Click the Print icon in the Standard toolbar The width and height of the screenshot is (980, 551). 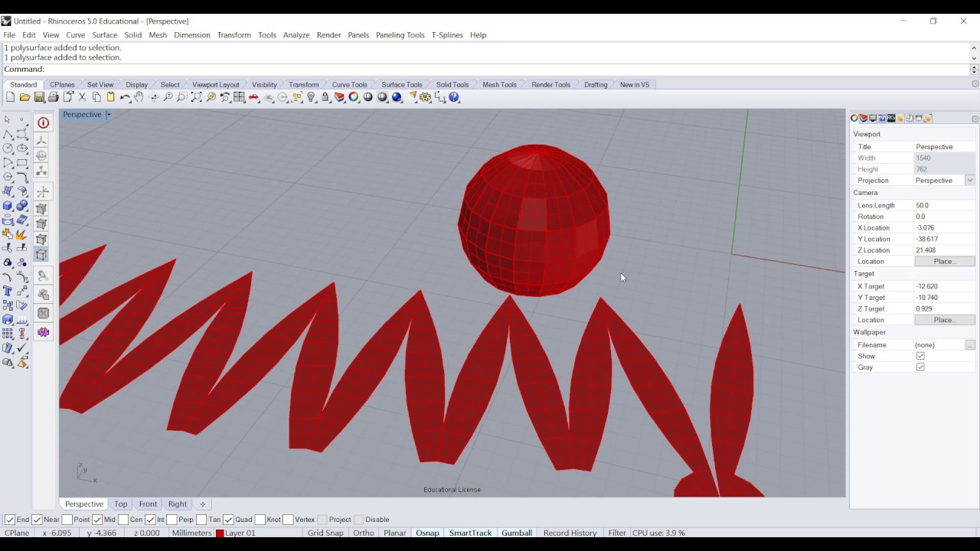(54, 97)
